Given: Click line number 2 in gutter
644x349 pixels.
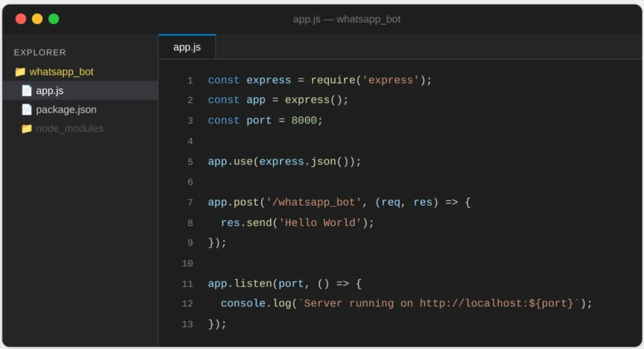Looking at the screenshot, I should (x=190, y=100).
